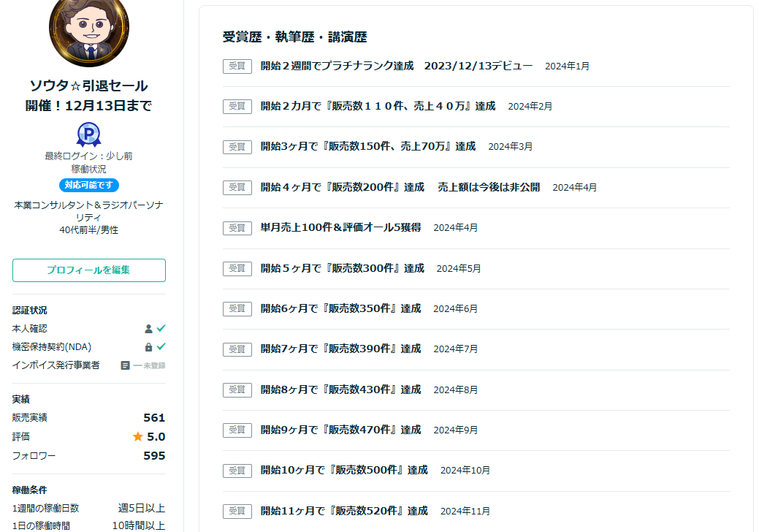
Task: Click the 受賞歴・執筆歴・講演歴 section heading
Action: [294, 37]
